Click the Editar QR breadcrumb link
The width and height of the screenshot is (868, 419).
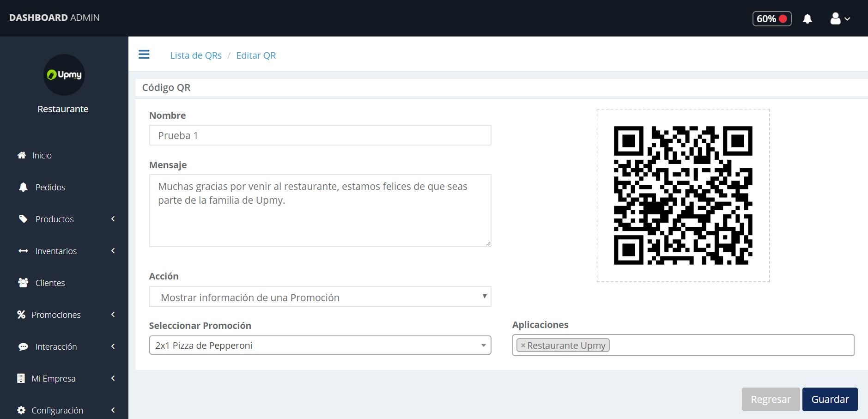[x=256, y=55]
